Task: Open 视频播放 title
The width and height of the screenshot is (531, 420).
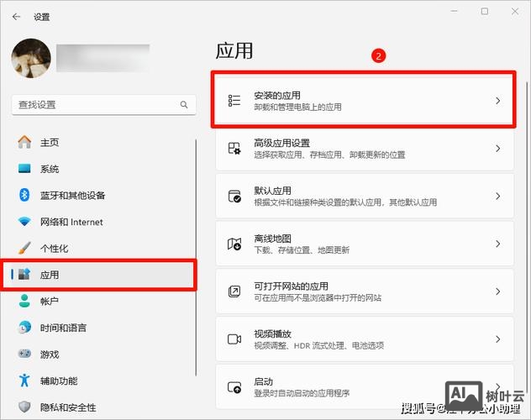Action: pyautogui.click(x=272, y=334)
